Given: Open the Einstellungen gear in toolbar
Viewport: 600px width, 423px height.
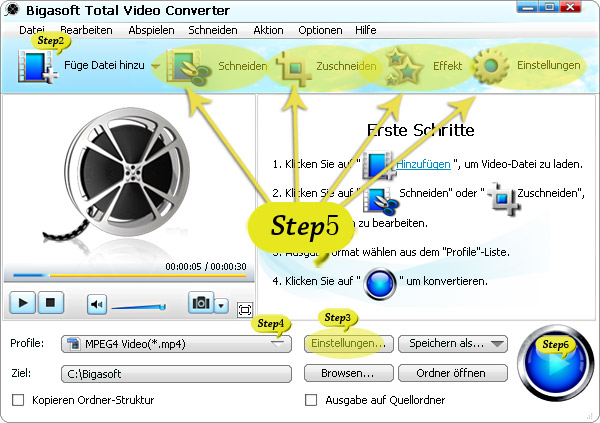Looking at the screenshot, I should point(491,66).
